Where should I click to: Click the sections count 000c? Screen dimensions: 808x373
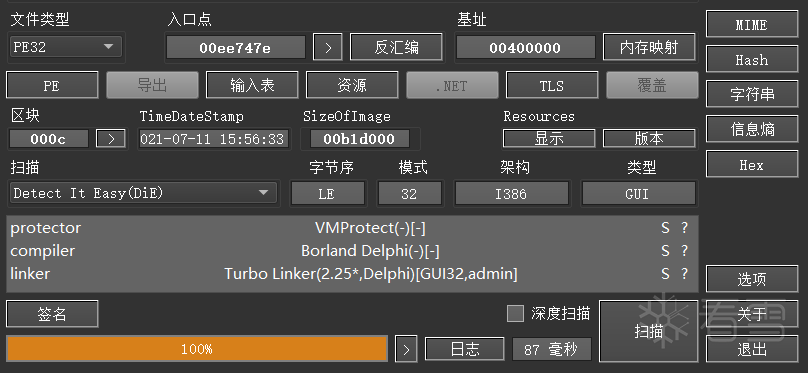tap(49, 139)
